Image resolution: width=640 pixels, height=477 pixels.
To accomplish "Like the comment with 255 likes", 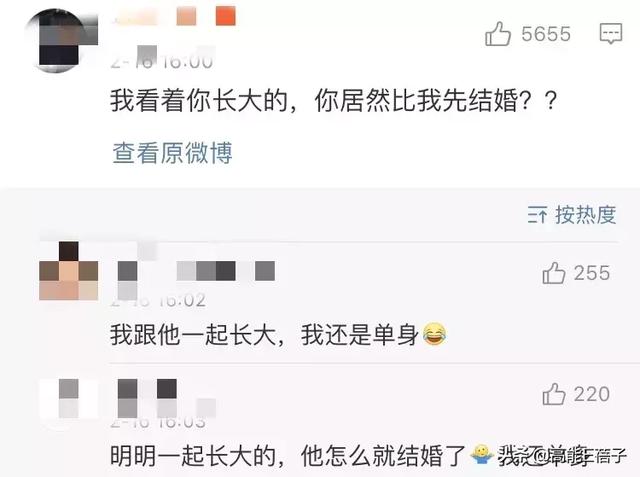I will click(553, 273).
